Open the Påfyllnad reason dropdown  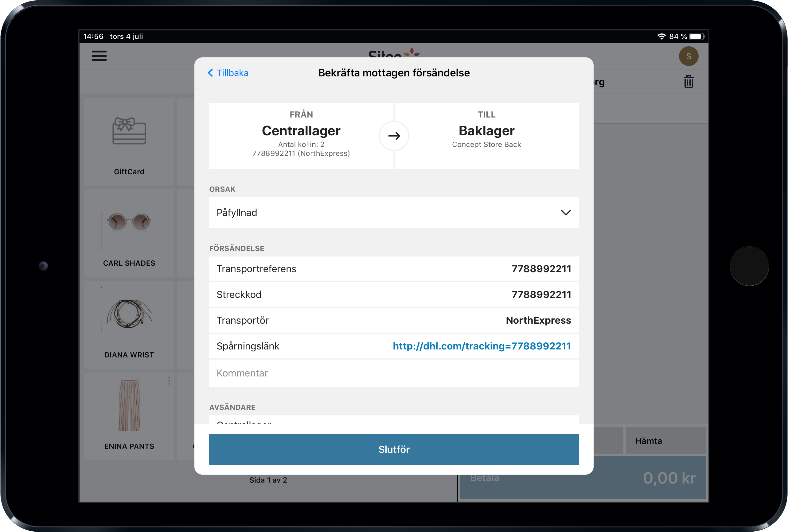(x=394, y=212)
